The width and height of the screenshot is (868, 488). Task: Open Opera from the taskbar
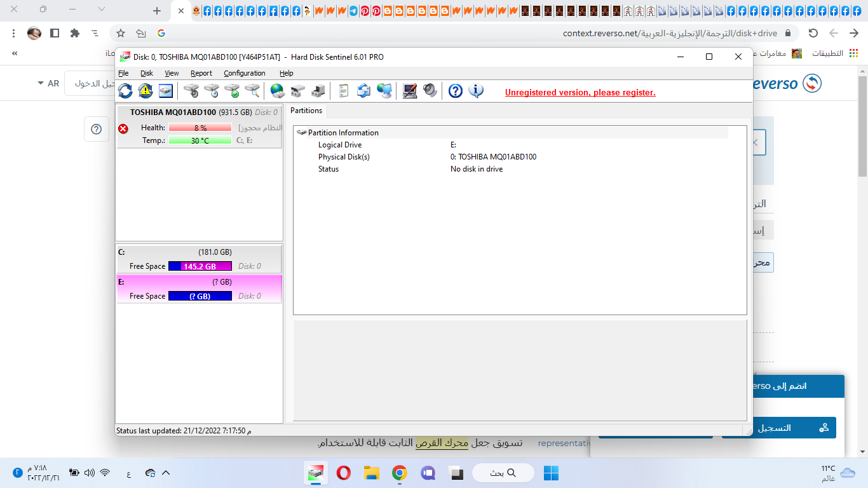(x=343, y=473)
